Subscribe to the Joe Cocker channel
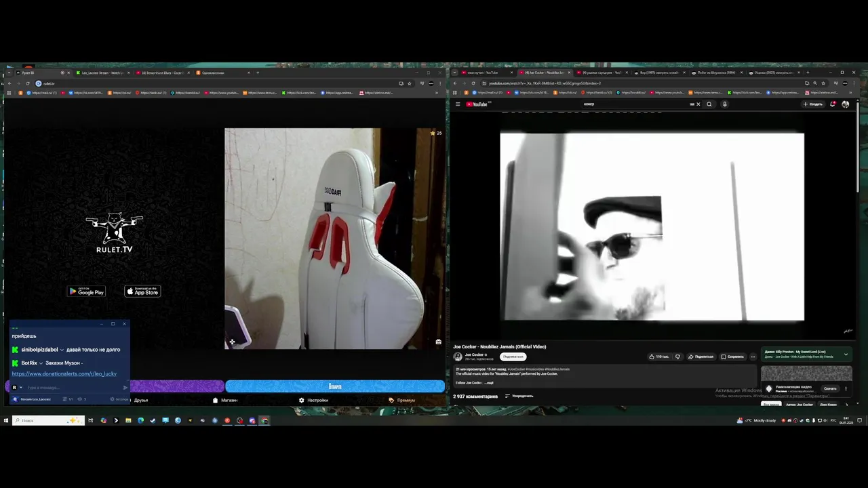The width and height of the screenshot is (868, 488). (x=513, y=357)
